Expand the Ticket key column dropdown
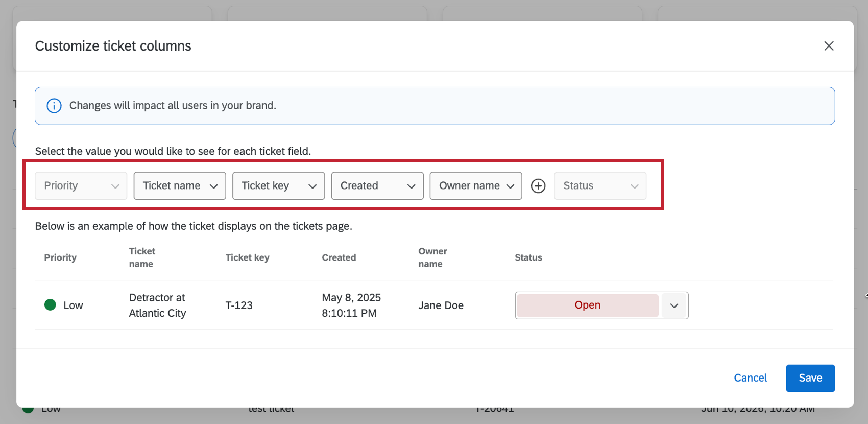 click(278, 186)
